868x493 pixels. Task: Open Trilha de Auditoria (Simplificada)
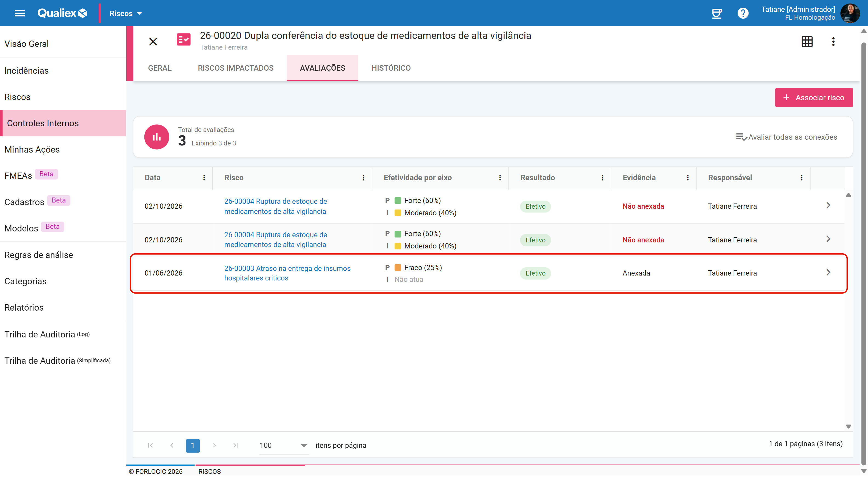pos(63,360)
